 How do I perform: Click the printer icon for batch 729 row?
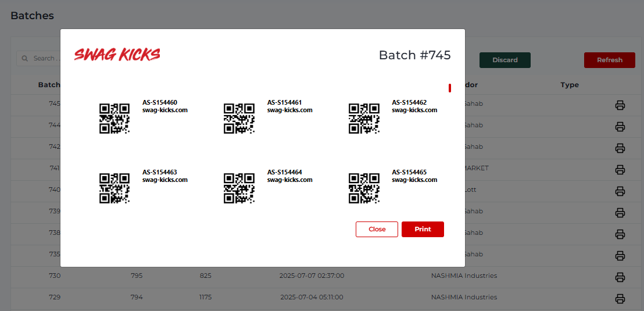[620, 299]
